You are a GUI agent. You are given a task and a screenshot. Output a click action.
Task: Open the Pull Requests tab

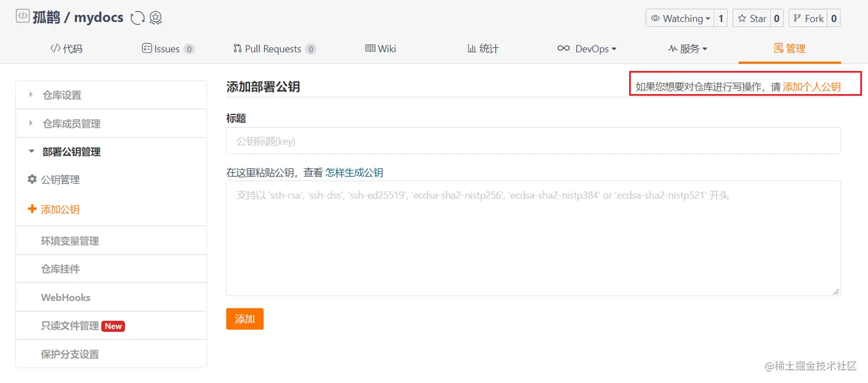274,49
